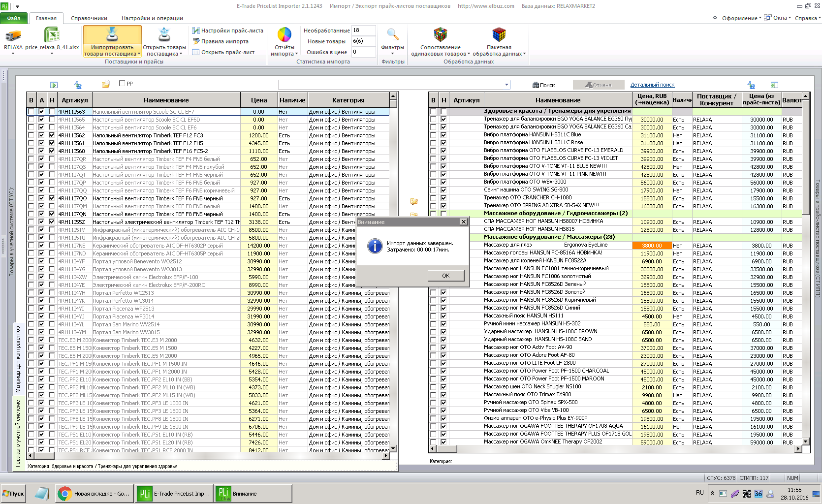Viewport: 822px width, 504px height.
Task: Click Import supplier goods icon
Action: tap(112, 35)
